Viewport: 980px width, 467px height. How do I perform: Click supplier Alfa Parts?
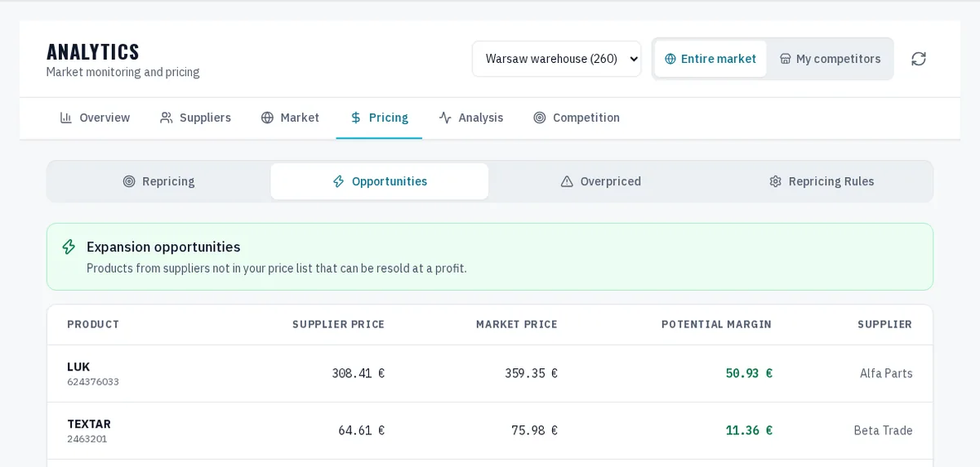coord(886,373)
